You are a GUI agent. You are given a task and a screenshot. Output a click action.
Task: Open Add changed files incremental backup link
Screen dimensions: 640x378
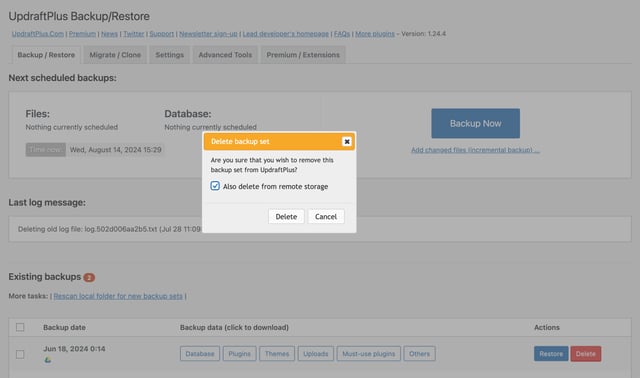tap(476, 150)
